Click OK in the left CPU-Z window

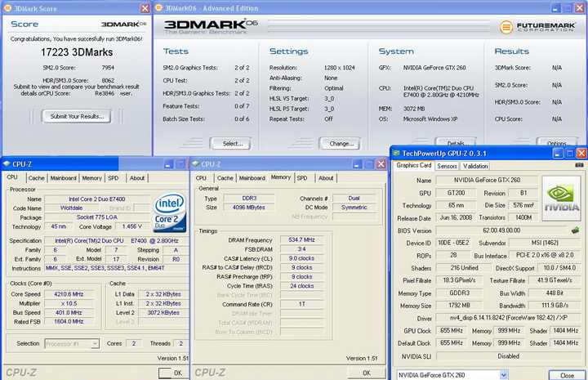(x=173, y=373)
